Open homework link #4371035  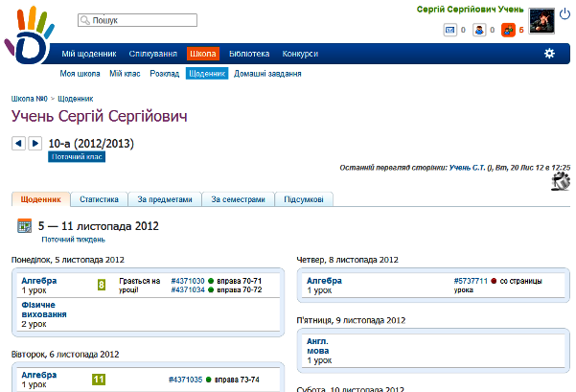point(186,380)
